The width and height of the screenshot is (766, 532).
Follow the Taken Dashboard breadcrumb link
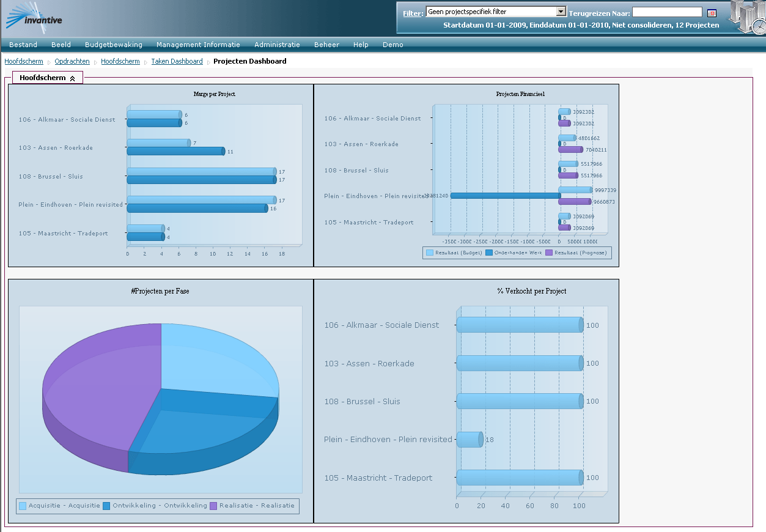pos(177,61)
